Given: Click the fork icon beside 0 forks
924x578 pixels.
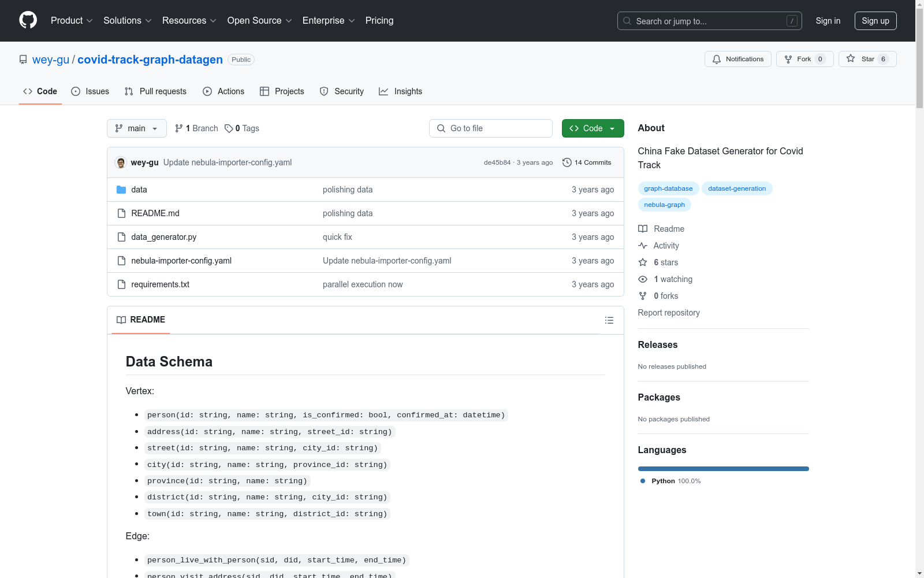Looking at the screenshot, I should (x=643, y=296).
